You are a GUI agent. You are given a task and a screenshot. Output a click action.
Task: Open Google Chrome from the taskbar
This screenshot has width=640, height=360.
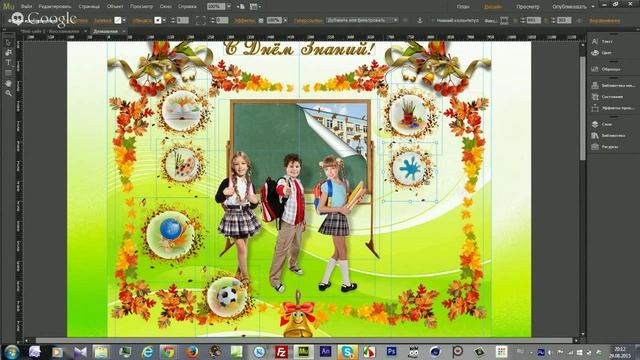[168, 351]
